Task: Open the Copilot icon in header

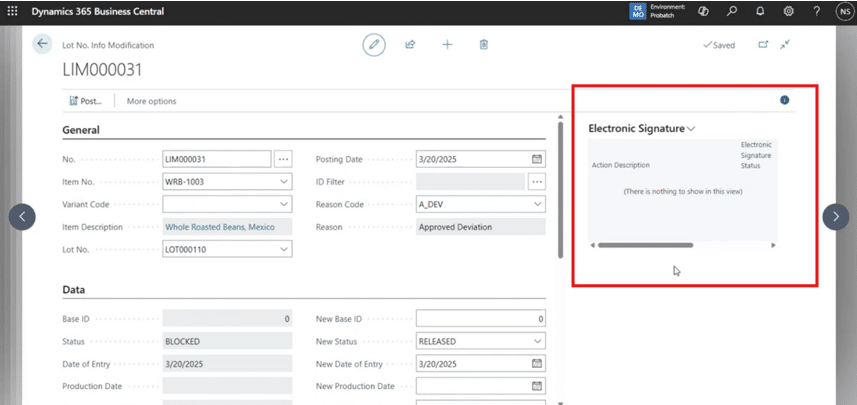Action: (x=703, y=11)
